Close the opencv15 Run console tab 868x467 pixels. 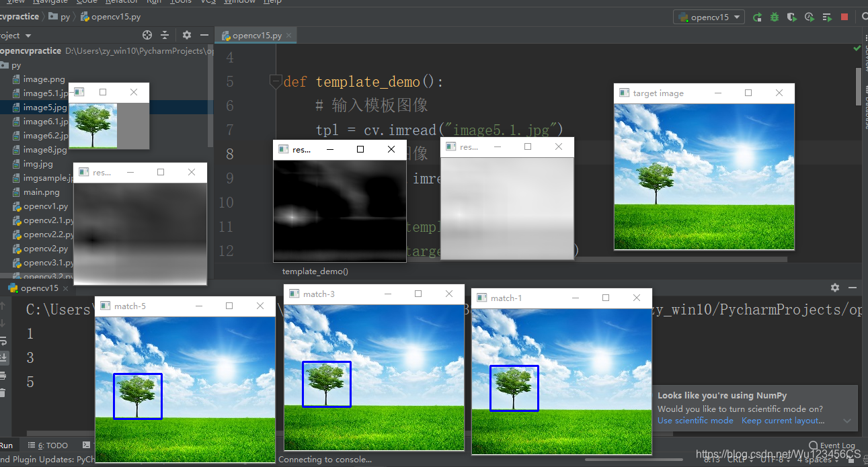pos(65,288)
